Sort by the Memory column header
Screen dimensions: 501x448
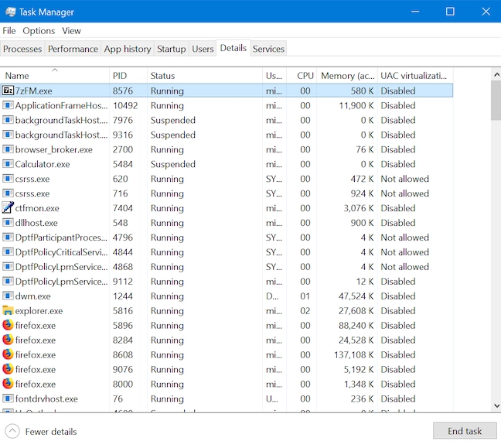[347, 76]
